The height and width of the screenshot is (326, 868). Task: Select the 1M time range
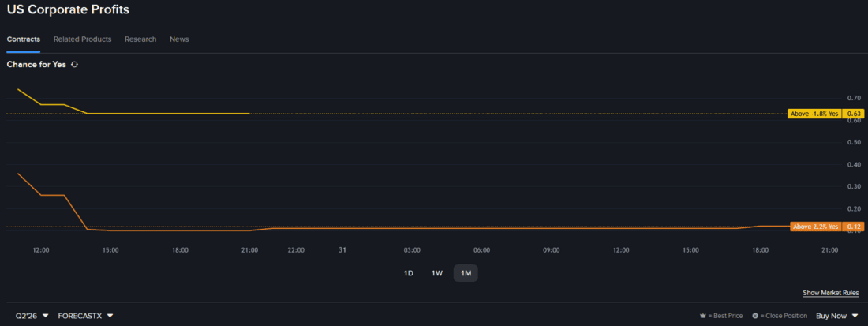click(x=466, y=273)
